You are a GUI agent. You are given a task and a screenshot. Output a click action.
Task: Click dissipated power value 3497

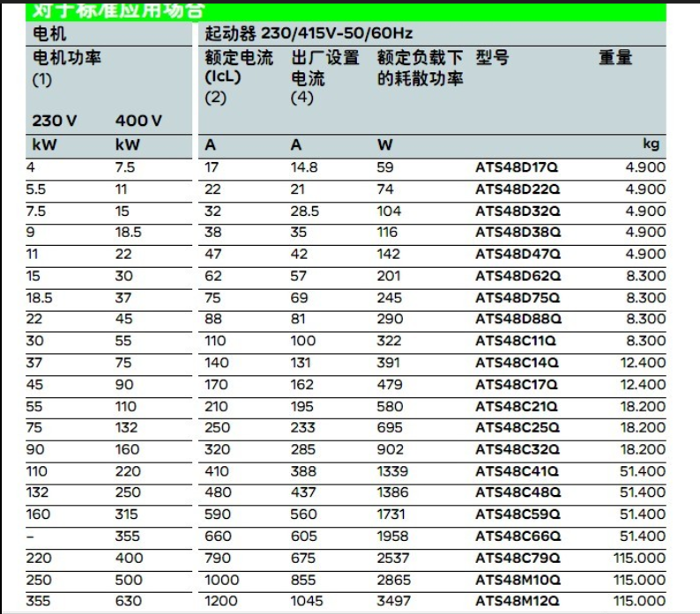coord(393,601)
